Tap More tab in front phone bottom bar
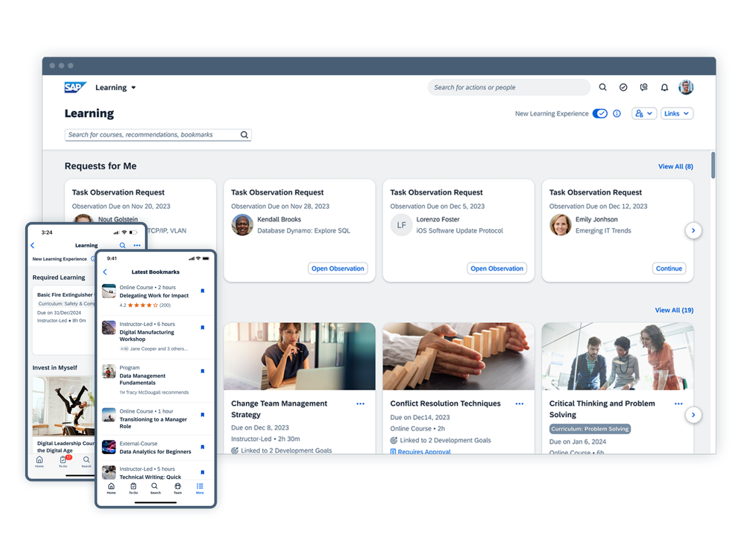 [x=200, y=488]
